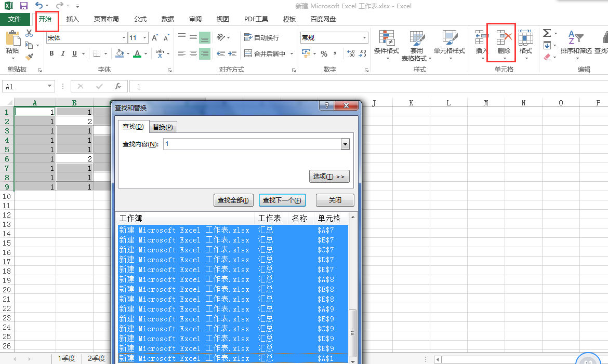Switch to the 数据 Data tab
Screen dimensions: 608x364
tap(167, 19)
